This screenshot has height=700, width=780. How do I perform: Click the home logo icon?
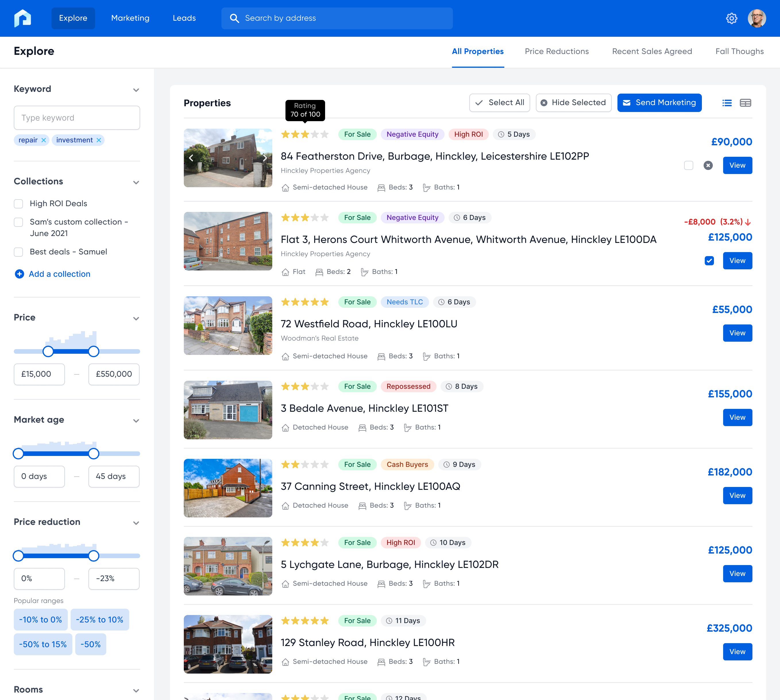23,18
